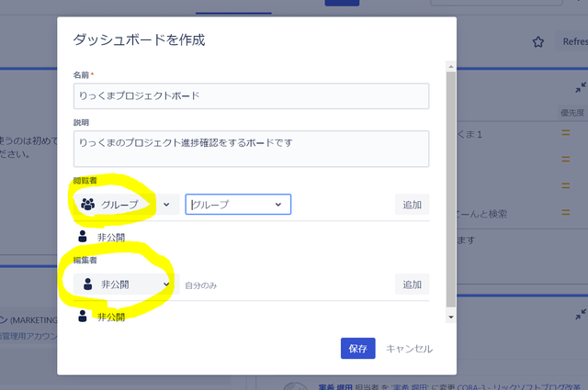The height and width of the screenshot is (390, 588).
Task: Click 追加 button for viewers
Action: 412,205
